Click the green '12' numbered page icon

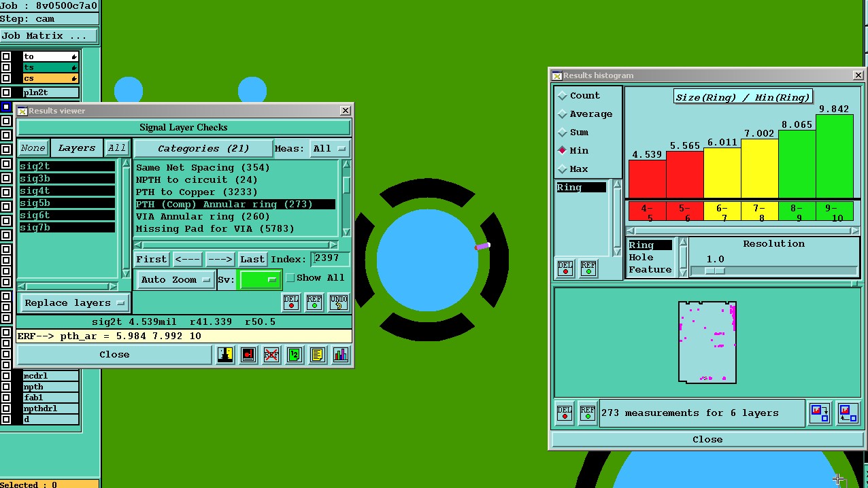point(295,354)
